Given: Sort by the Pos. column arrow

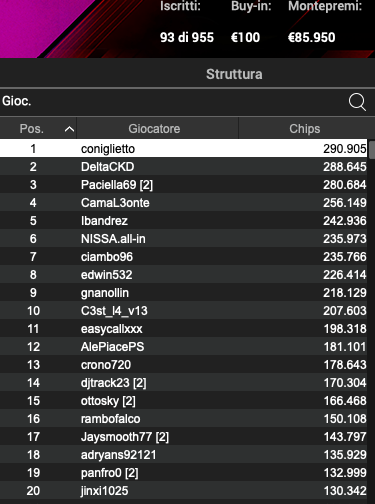Looking at the screenshot, I should point(69,129).
